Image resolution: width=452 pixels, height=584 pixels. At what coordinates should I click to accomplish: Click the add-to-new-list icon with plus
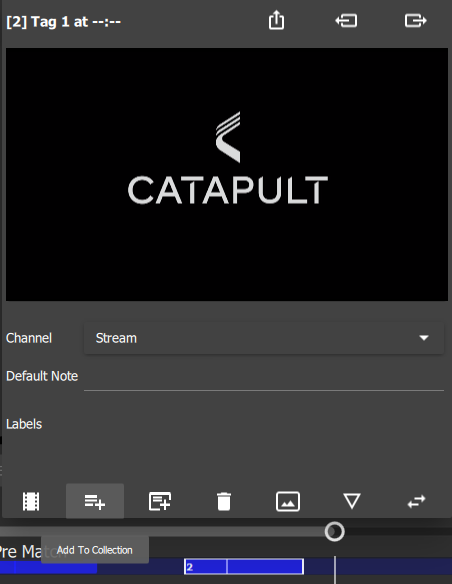pos(160,501)
